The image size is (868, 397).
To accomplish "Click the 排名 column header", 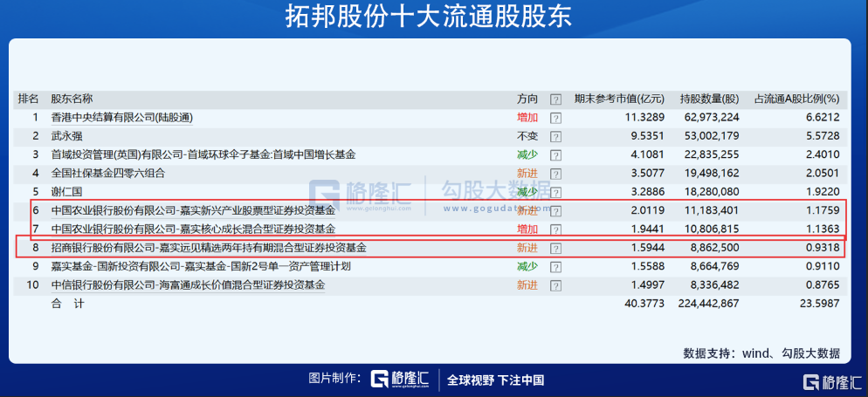I will click(29, 99).
